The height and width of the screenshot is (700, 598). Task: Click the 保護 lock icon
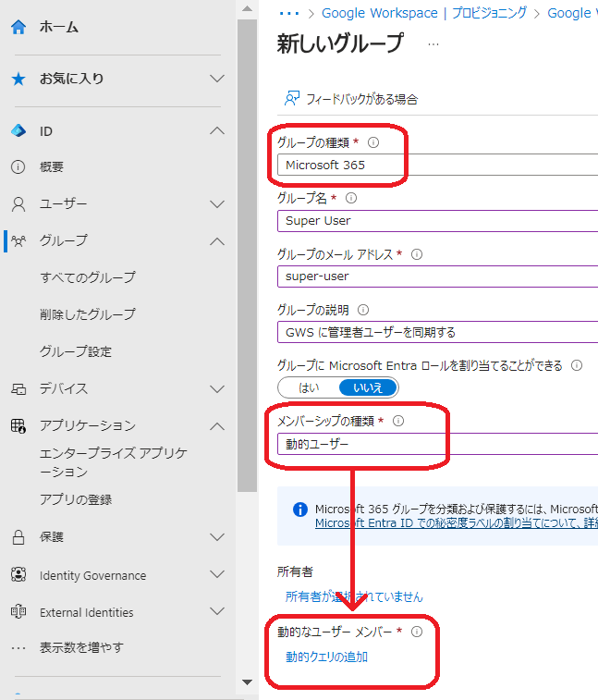pyautogui.click(x=18, y=537)
